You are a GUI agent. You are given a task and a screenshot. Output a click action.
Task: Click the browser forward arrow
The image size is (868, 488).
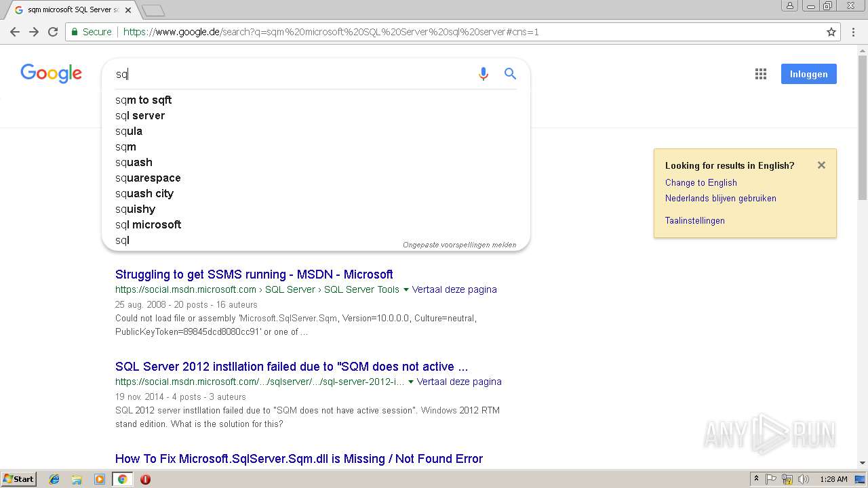pos(34,32)
